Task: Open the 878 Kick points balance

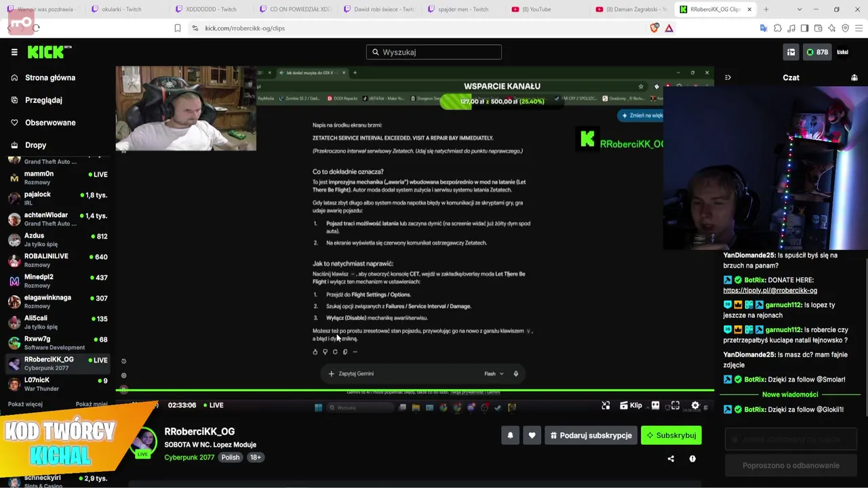Action: point(816,52)
